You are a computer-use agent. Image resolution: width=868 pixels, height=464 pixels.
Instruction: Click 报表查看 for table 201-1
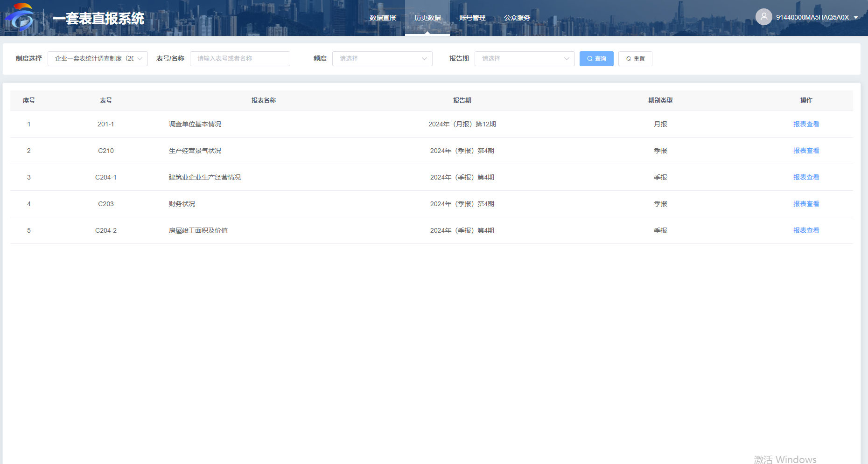[x=806, y=124]
